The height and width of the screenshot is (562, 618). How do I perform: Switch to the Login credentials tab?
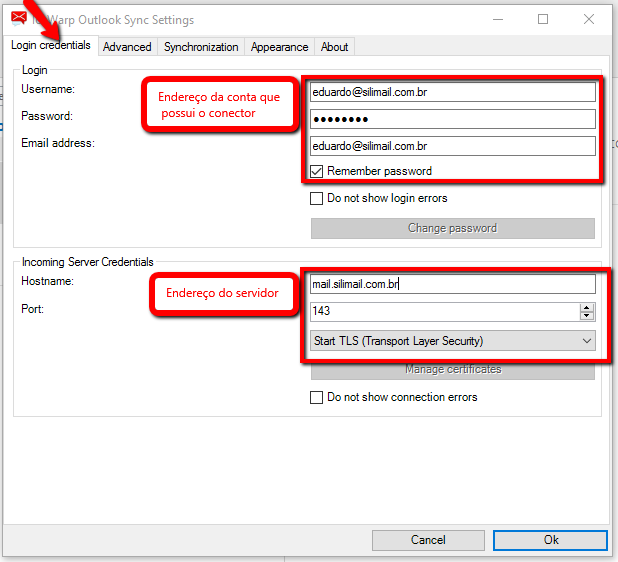click(x=51, y=45)
